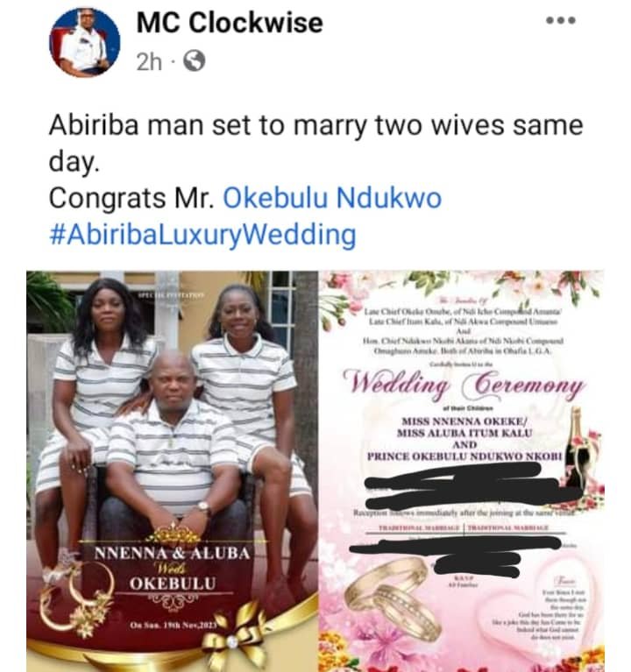Click the 'MISS NNENNA OKEKE' name line
This screenshot has width=631, height=672.
[x=465, y=421]
